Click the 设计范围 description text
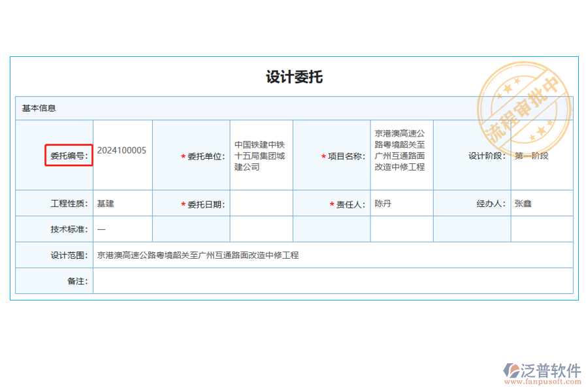 (197, 255)
